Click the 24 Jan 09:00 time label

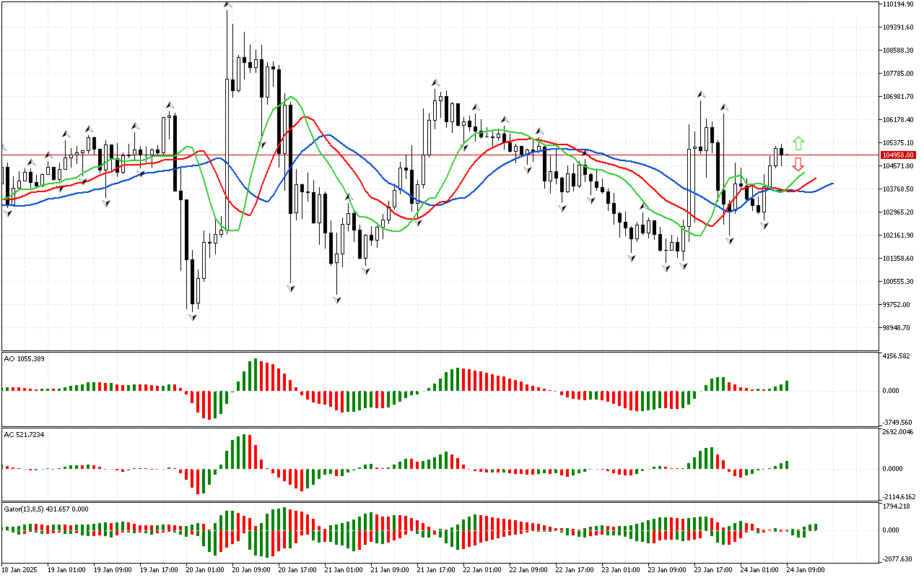pyautogui.click(x=805, y=570)
